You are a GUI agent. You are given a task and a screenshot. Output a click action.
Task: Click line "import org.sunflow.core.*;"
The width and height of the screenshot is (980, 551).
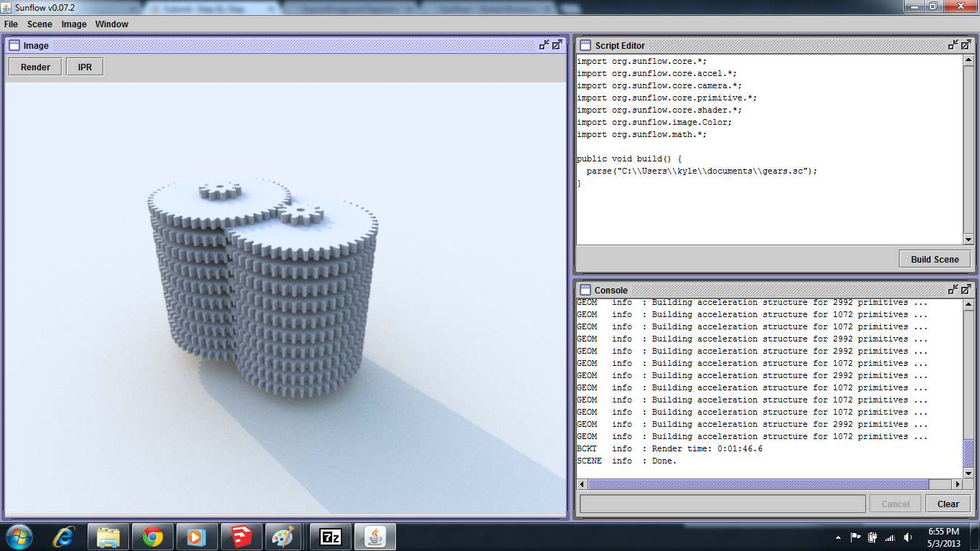[x=642, y=61]
